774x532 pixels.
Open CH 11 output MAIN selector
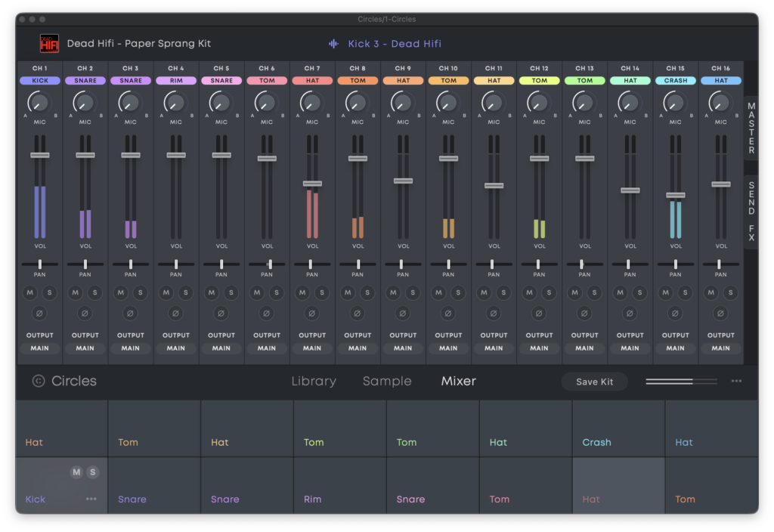[494, 348]
